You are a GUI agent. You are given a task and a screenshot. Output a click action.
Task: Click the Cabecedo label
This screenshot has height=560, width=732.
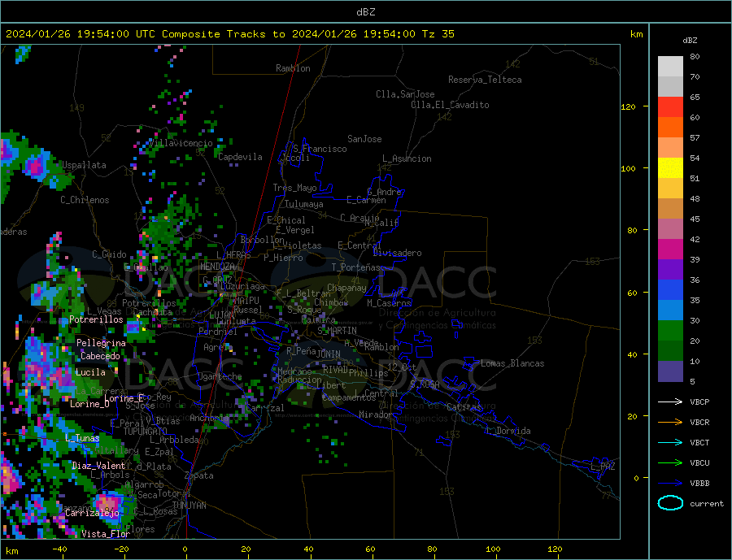(100, 356)
